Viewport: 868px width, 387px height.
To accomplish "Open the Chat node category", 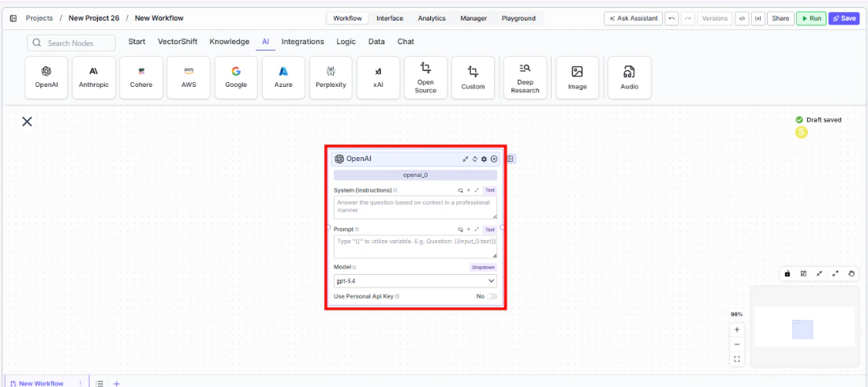I will [406, 42].
